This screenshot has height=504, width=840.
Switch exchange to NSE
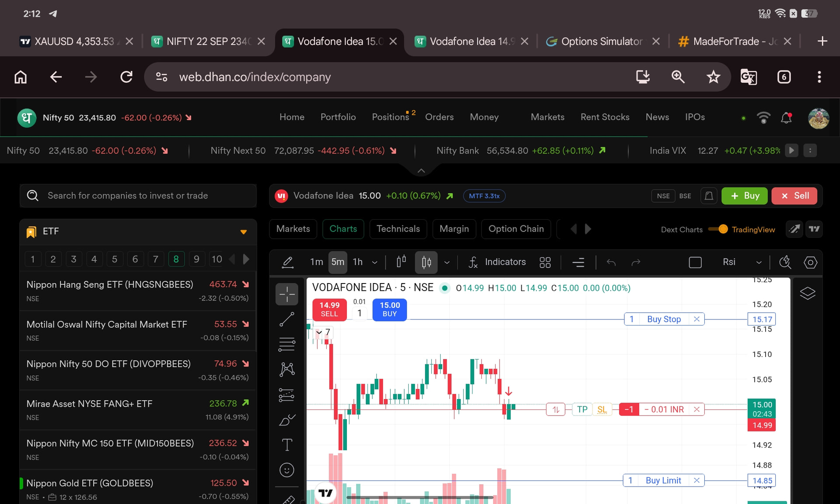(x=663, y=196)
